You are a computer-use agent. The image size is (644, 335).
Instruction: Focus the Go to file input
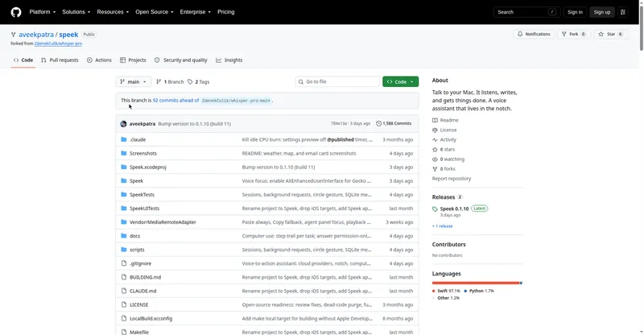point(337,82)
